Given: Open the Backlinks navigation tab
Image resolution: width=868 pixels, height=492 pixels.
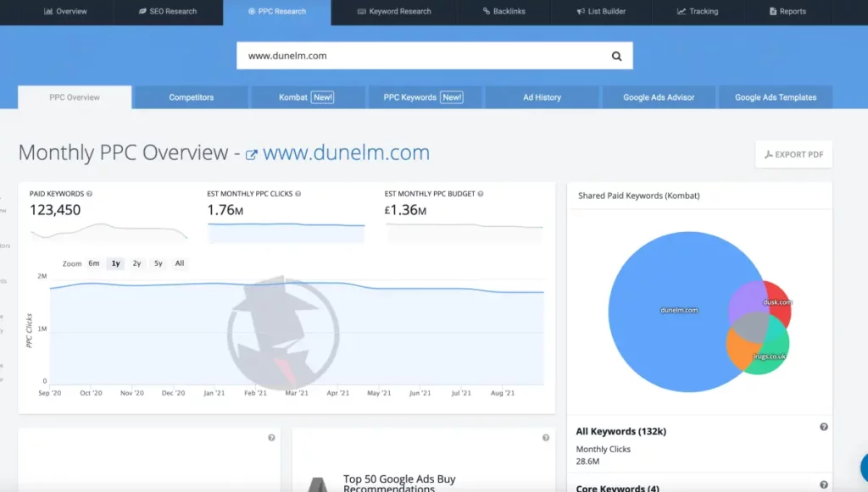Looking at the screenshot, I should [x=504, y=12].
